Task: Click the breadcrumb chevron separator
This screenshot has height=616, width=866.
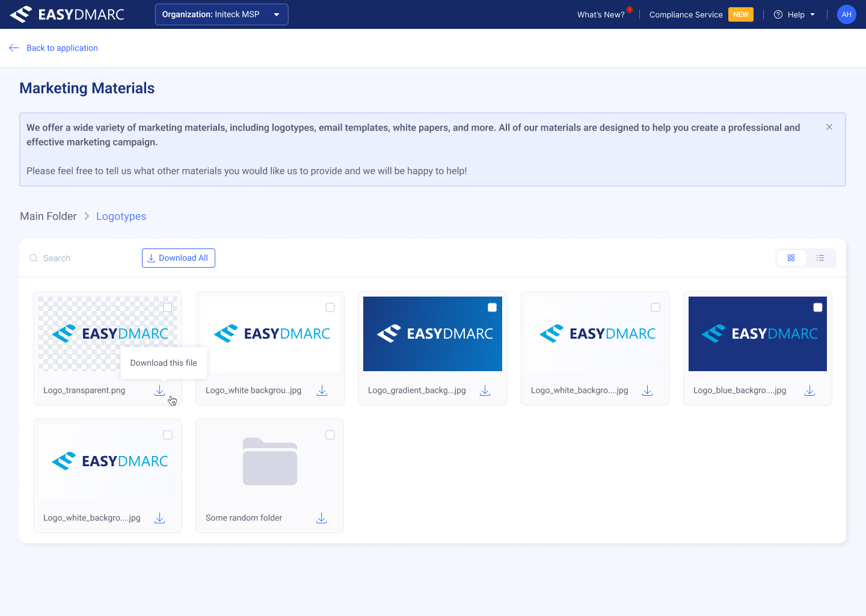Action: [87, 216]
